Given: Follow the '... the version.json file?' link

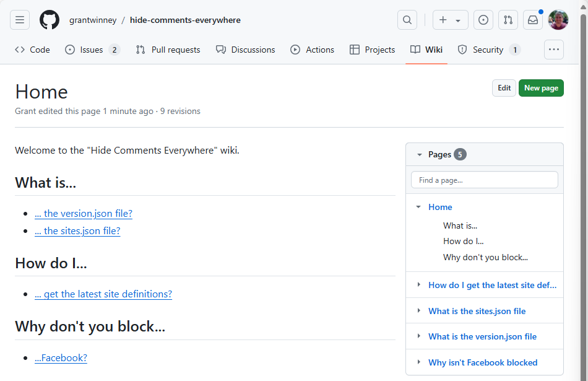Looking at the screenshot, I should [84, 214].
